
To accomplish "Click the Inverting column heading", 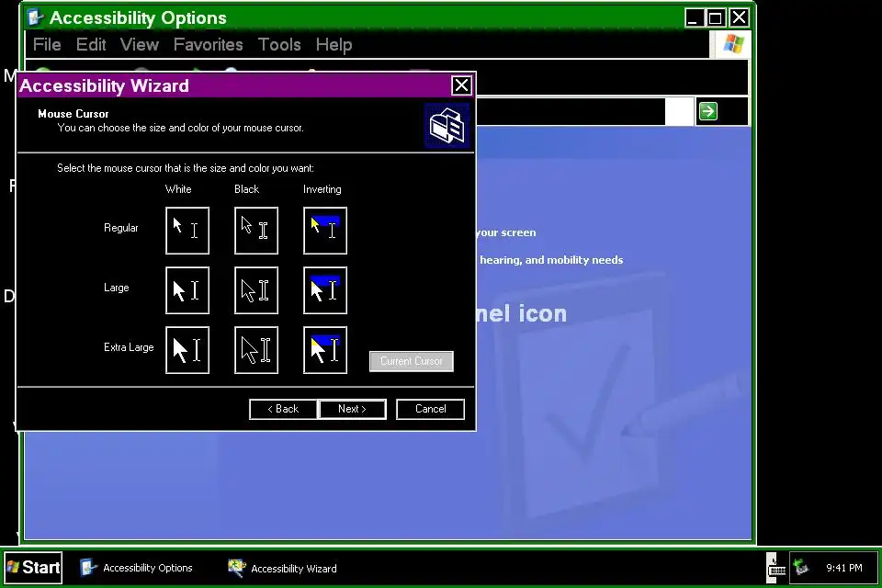I will point(322,189).
